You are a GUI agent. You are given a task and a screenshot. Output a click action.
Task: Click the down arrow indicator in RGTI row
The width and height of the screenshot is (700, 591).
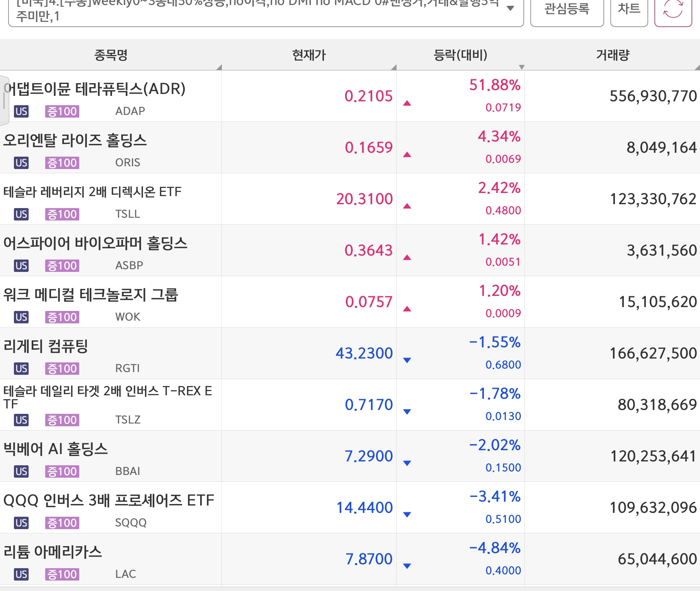[x=407, y=360]
